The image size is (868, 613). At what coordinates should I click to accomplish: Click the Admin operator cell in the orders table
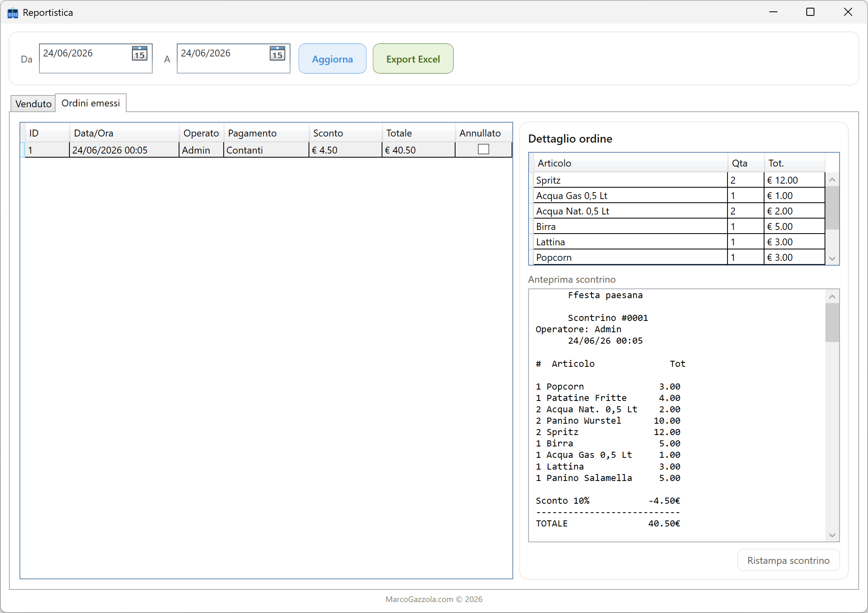201,150
